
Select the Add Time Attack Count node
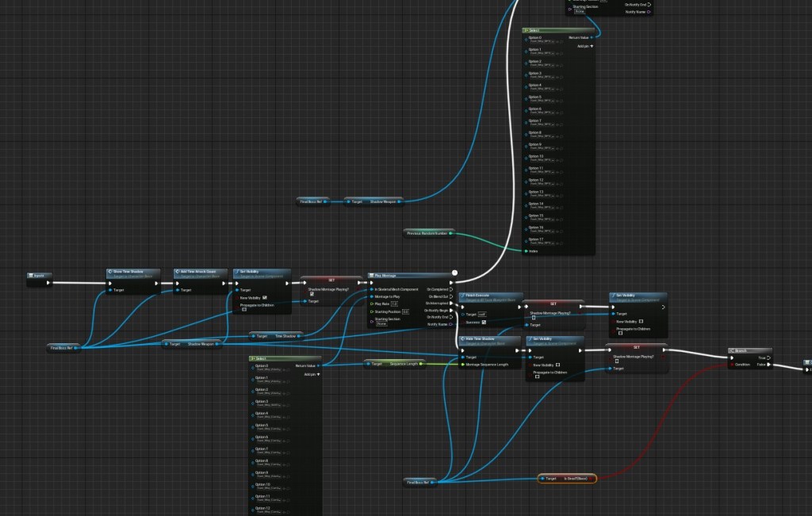(x=200, y=272)
